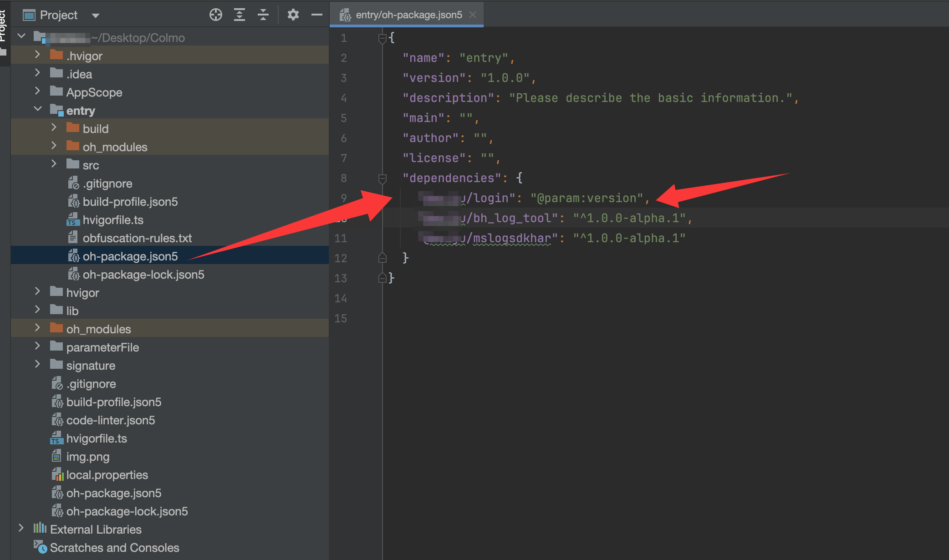Click the hvigorfile.ts file icon under entry
The height and width of the screenshot is (560, 949).
73,220
